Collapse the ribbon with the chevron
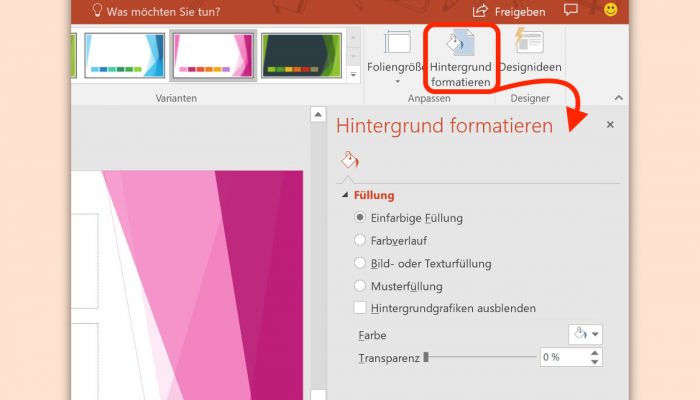This screenshot has height=400, width=700. [618, 98]
